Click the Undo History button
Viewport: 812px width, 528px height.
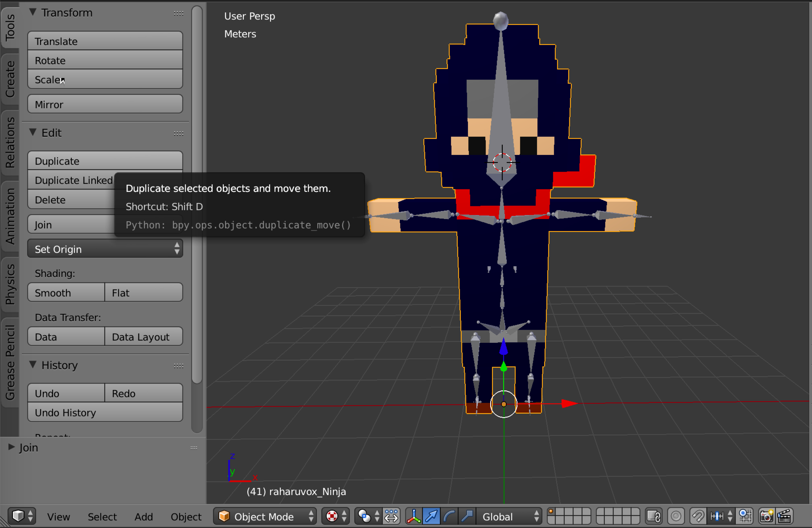(105, 412)
